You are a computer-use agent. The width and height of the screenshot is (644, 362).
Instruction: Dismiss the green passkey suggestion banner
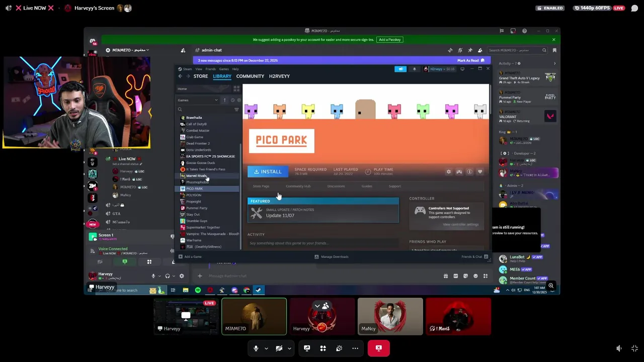click(x=554, y=40)
